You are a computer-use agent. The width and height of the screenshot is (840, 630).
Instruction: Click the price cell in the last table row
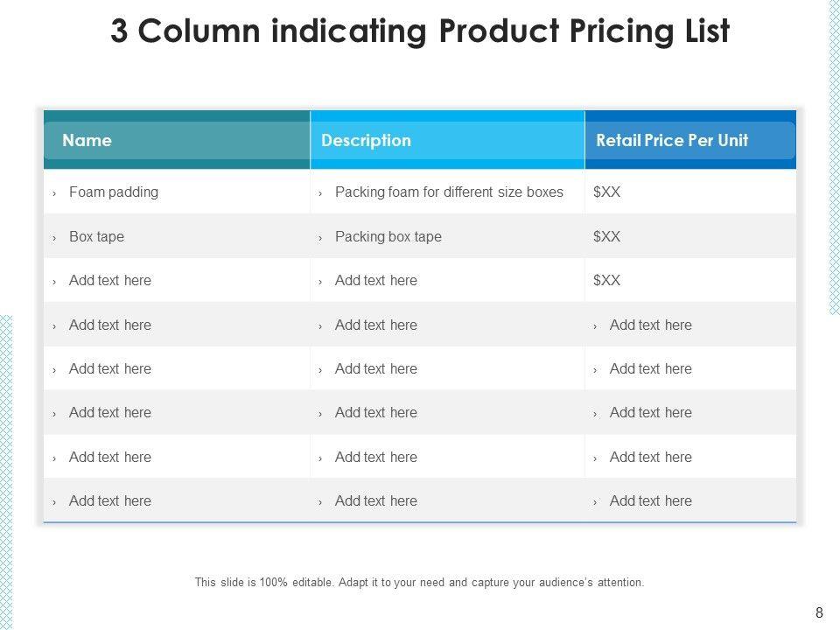[x=650, y=500]
